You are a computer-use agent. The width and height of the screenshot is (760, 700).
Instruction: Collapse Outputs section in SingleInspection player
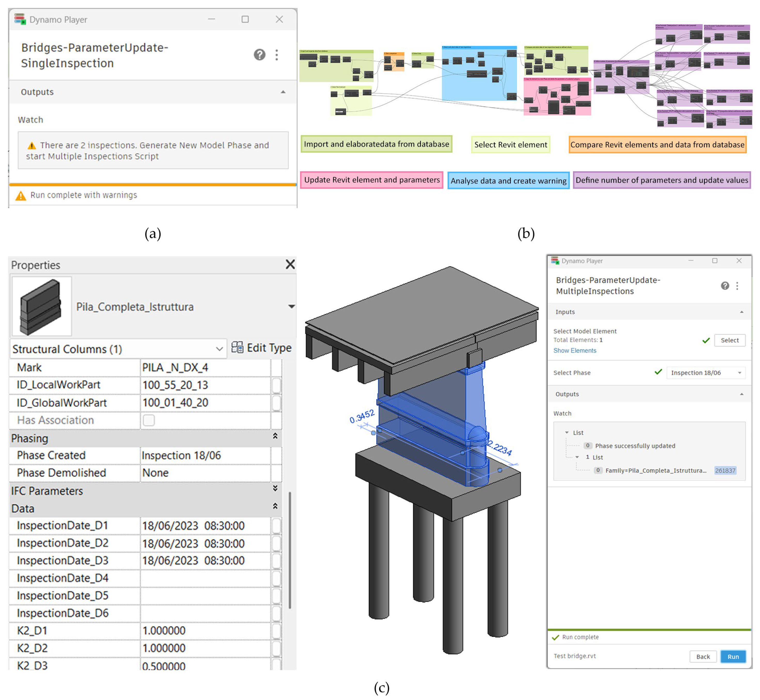283,92
